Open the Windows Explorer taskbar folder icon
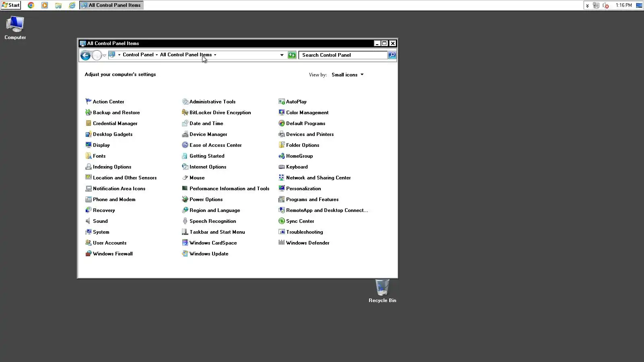Image resolution: width=644 pixels, height=362 pixels. pos(58,5)
